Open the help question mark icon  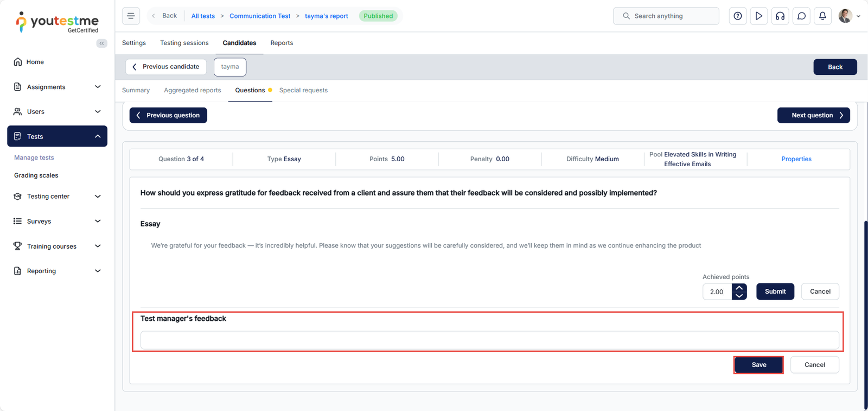[738, 16]
